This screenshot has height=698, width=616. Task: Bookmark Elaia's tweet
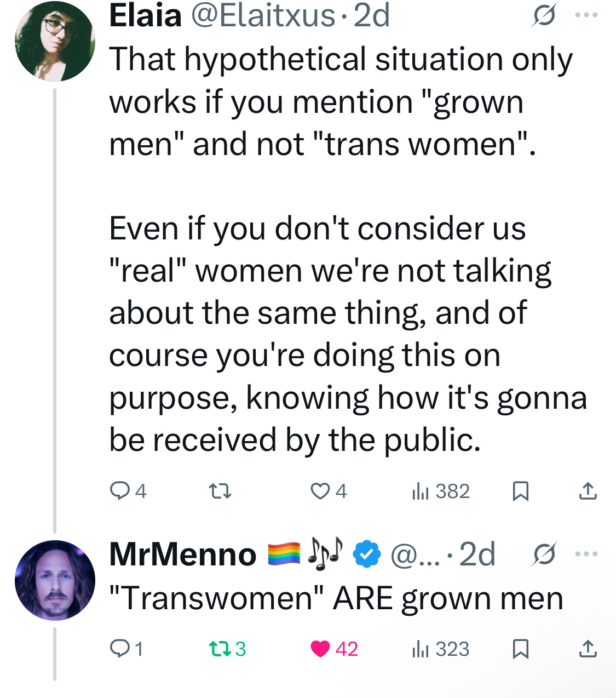[x=520, y=491]
